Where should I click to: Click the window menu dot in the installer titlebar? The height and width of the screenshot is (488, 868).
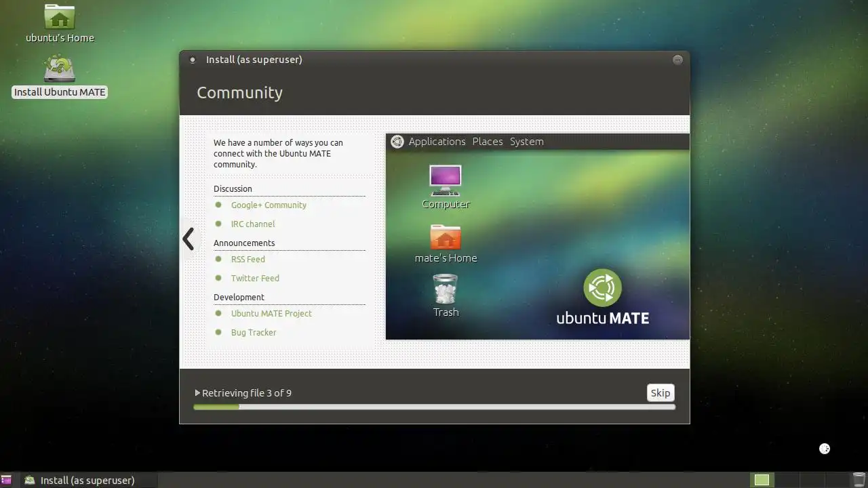(193, 60)
